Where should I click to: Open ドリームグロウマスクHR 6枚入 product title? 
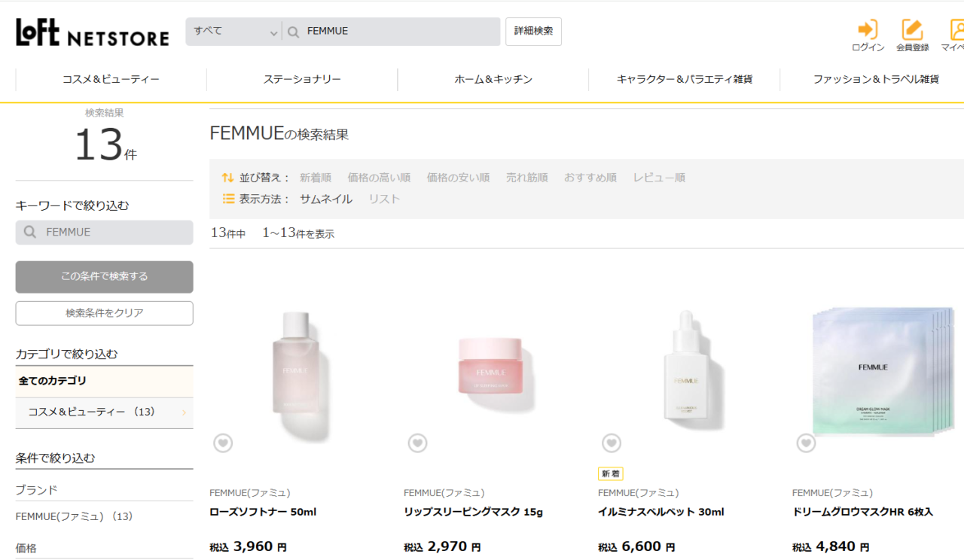coord(862,512)
